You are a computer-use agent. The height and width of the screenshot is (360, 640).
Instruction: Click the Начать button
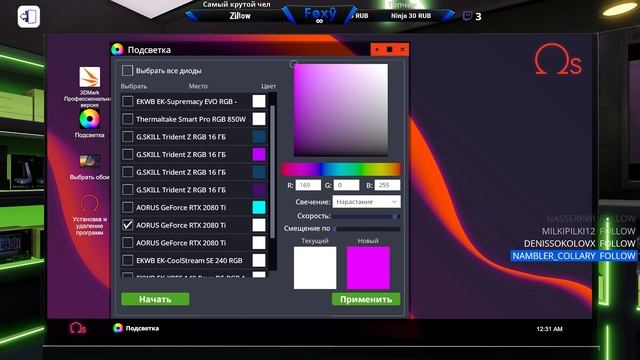pos(155,299)
